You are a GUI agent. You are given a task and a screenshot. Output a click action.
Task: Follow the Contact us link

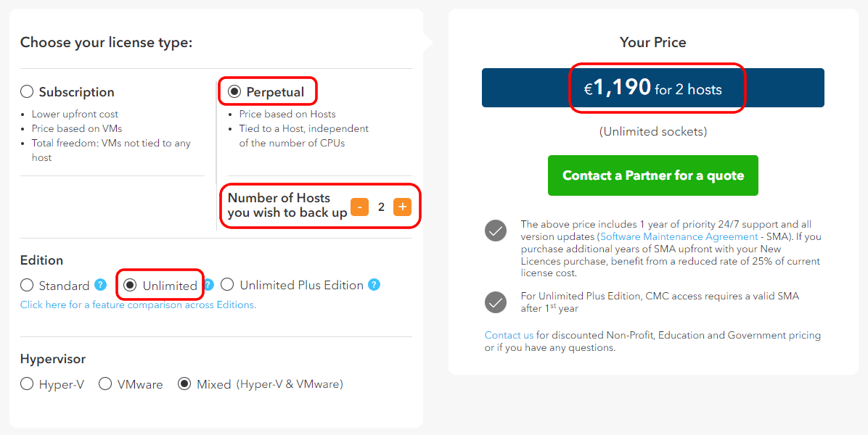(x=509, y=335)
